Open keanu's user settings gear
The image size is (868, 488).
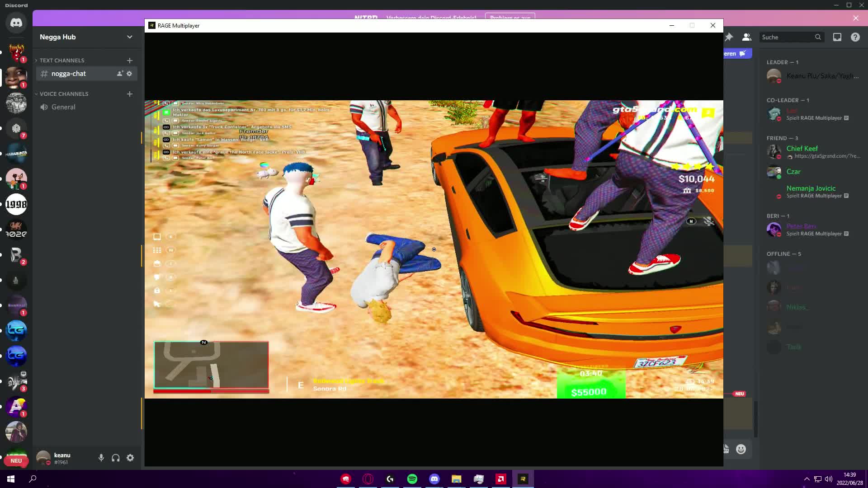coord(130,458)
